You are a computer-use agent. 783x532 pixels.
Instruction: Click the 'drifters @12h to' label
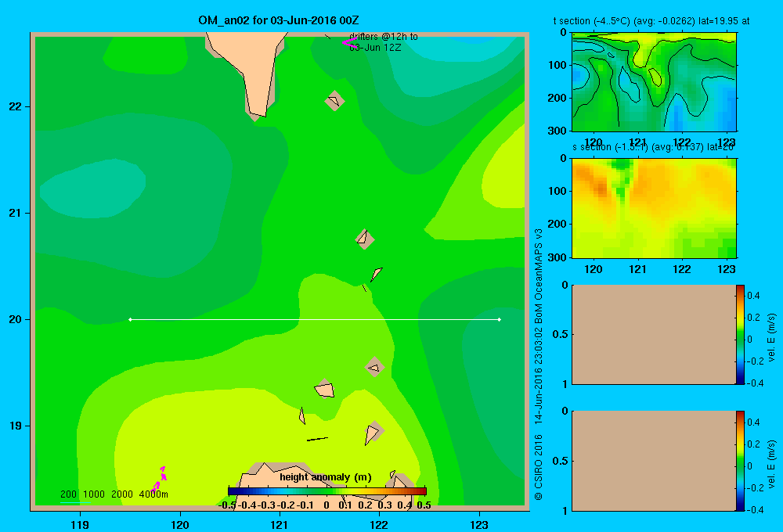coord(384,37)
